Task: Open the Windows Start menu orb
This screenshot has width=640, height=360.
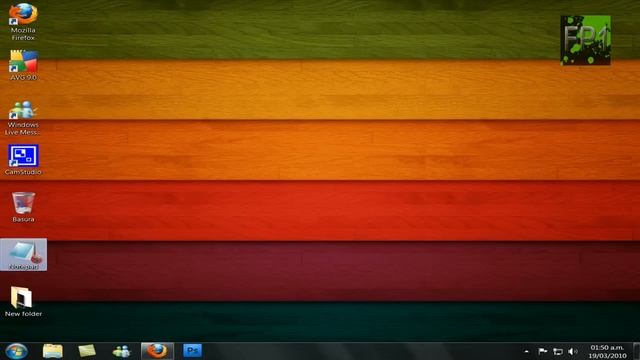Action: click(x=17, y=351)
